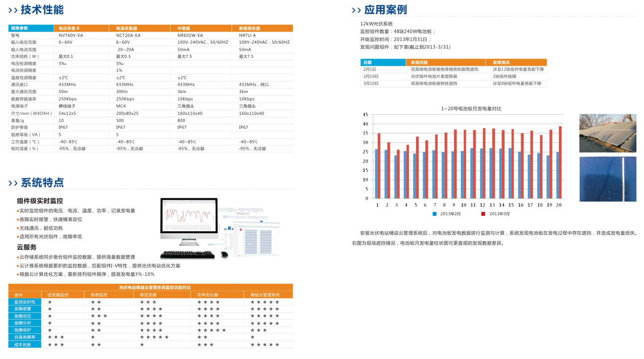Click the 故障定位 row label
Screen dimensions: 644x359
23,316
